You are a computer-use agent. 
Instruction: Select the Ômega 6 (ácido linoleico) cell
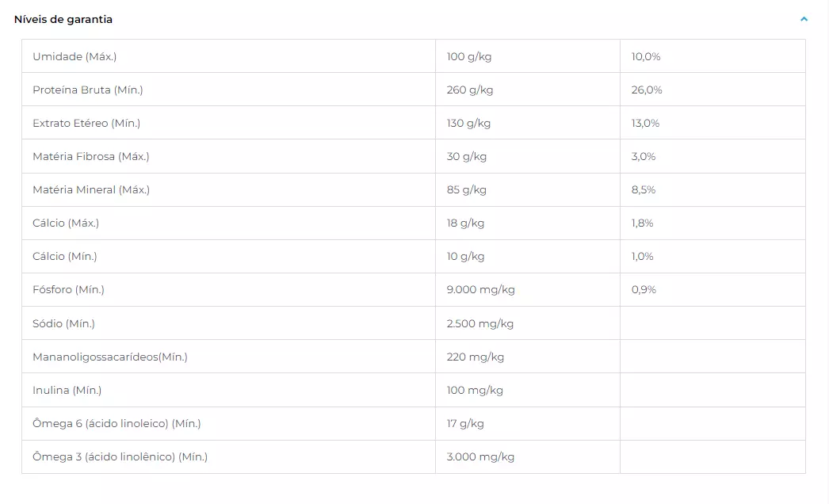click(x=228, y=423)
